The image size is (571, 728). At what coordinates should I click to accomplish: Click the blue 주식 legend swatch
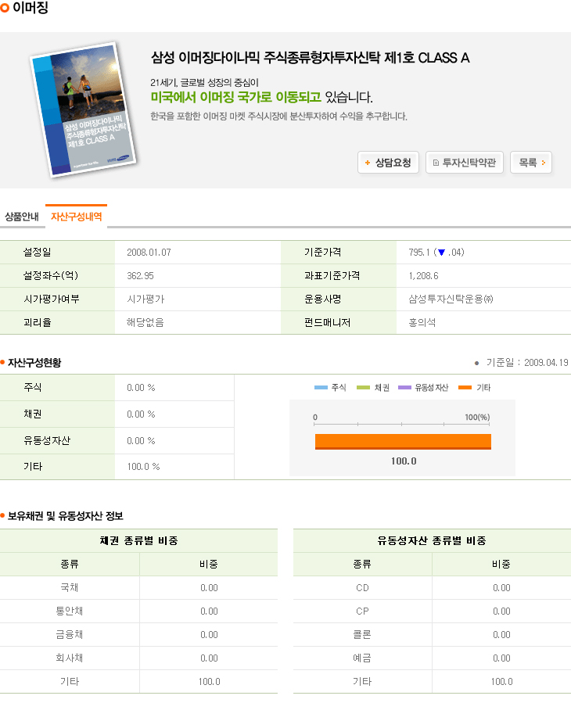(x=321, y=388)
